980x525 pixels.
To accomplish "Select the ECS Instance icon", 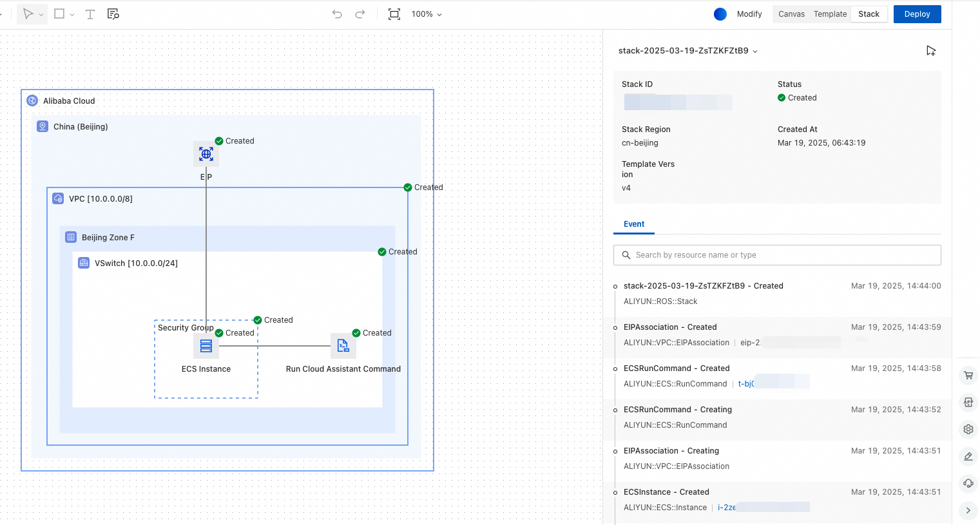I will click(x=206, y=346).
